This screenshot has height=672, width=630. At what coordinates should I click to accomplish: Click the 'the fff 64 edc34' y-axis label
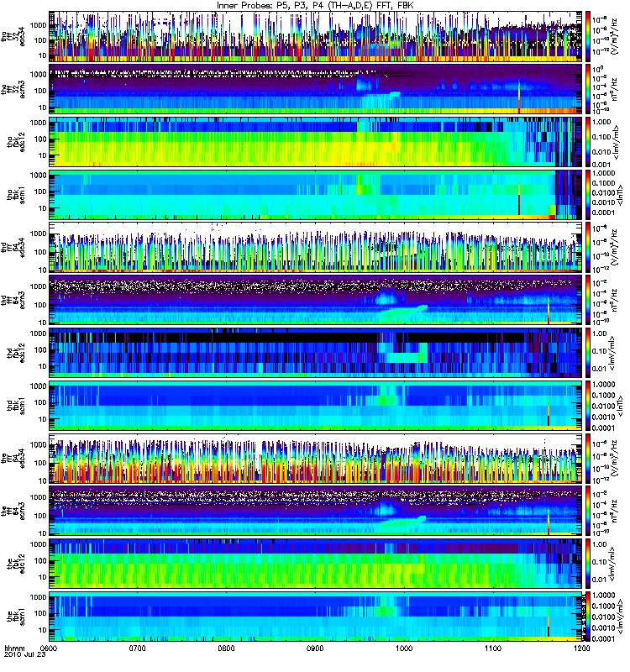click(13, 458)
